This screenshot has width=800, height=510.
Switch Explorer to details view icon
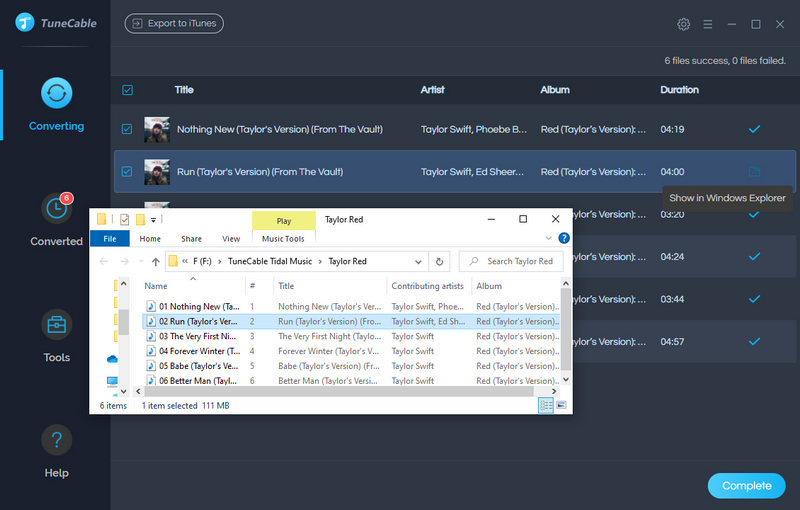546,405
